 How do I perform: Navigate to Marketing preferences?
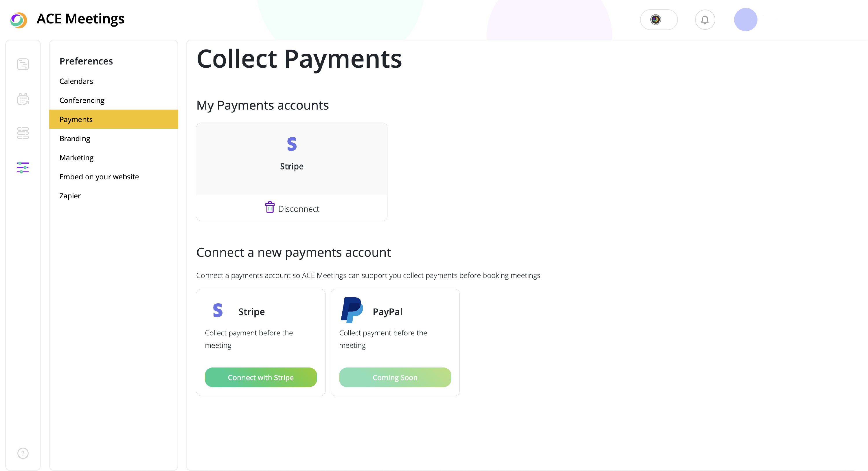(x=76, y=158)
